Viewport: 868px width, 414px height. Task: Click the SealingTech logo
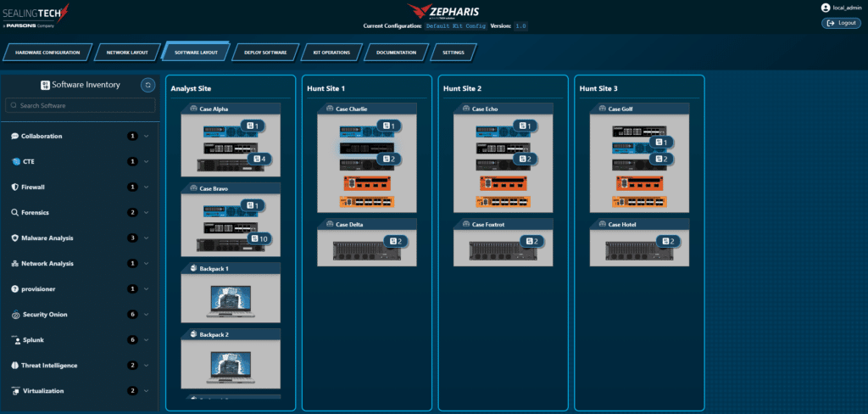tap(36, 14)
